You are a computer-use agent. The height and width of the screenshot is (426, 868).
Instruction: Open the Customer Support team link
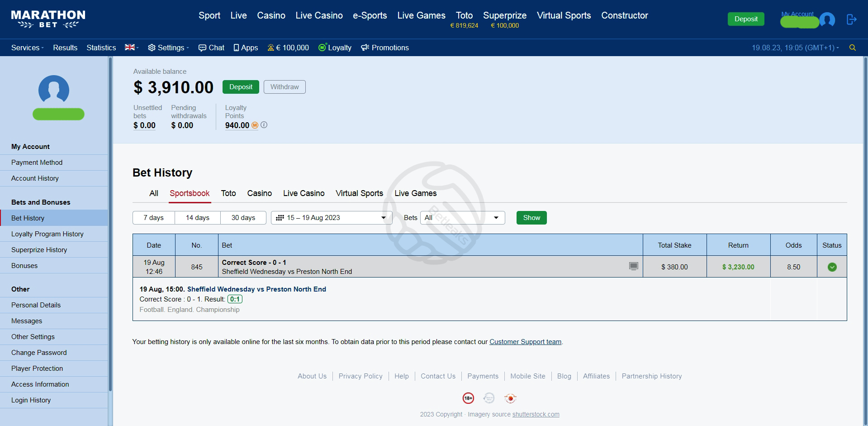coord(525,342)
